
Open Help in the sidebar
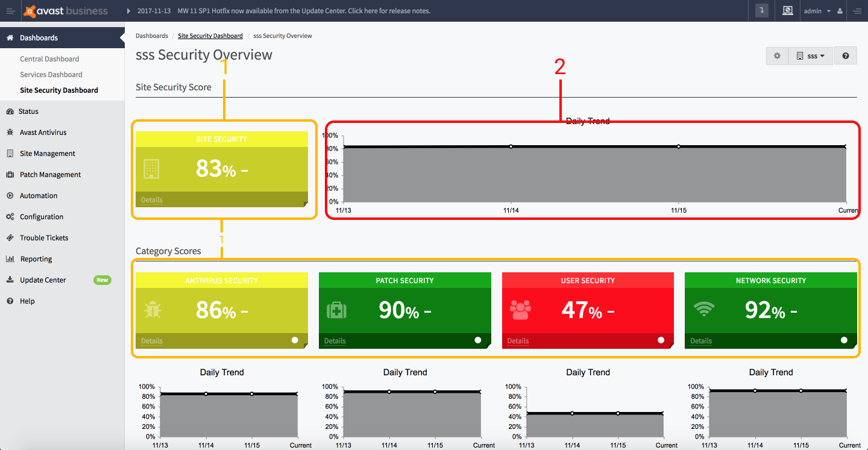coord(62,301)
